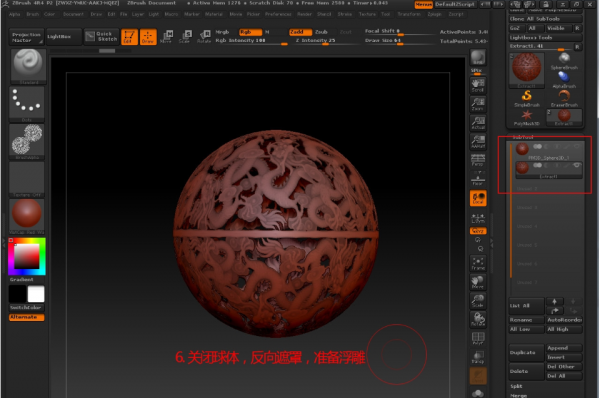Click the SwitchColor button
The height and width of the screenshot is (398, 600).
pos(26,308)
